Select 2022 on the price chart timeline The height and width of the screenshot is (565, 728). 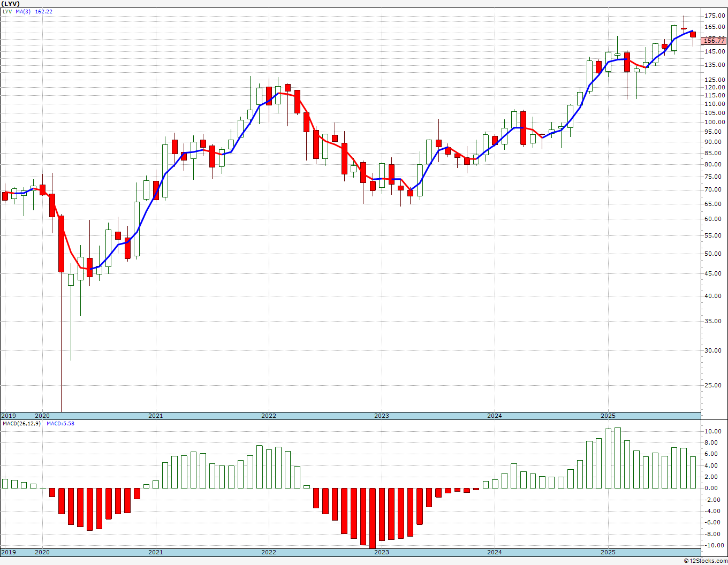click(x=268, y=416)
